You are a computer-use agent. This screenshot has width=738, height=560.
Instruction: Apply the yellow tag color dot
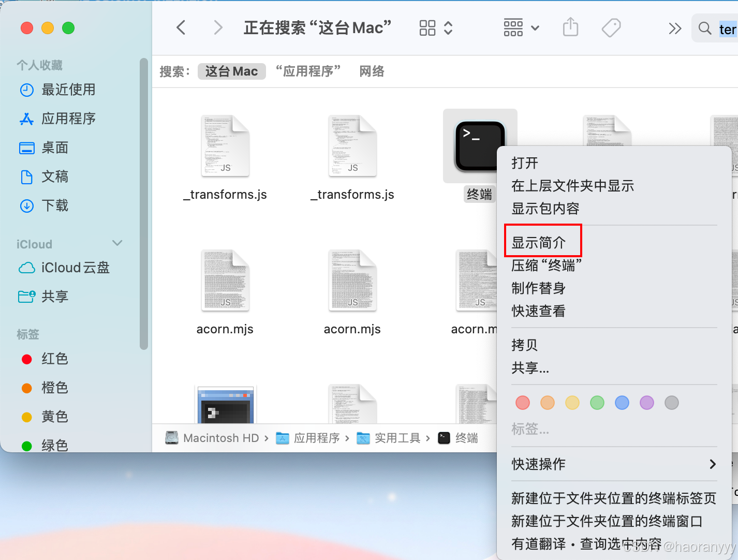[x=572, y=403]
